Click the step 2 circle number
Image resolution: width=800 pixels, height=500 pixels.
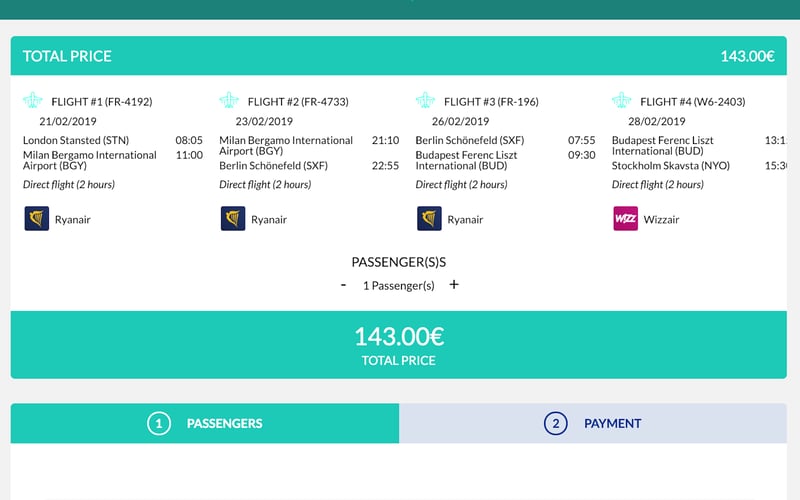pyautogui.click(x=555, y=423)
